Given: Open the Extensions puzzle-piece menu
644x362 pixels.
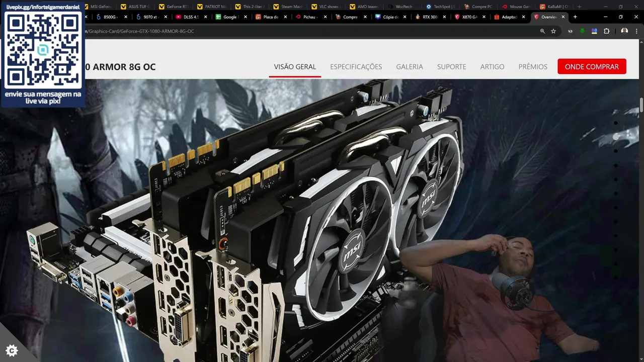Looking at the screenshot, I should click(x=606, y=31).
